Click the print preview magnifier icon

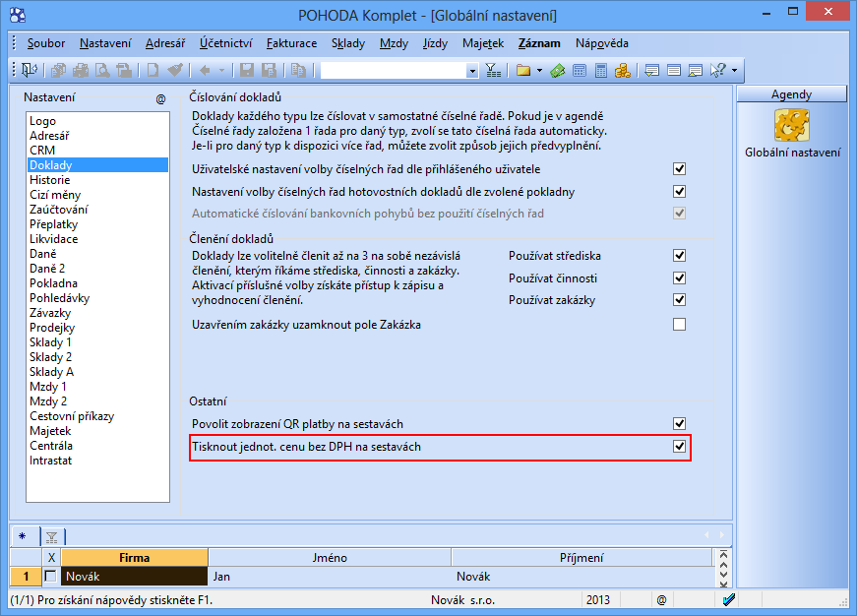(102, 70)
